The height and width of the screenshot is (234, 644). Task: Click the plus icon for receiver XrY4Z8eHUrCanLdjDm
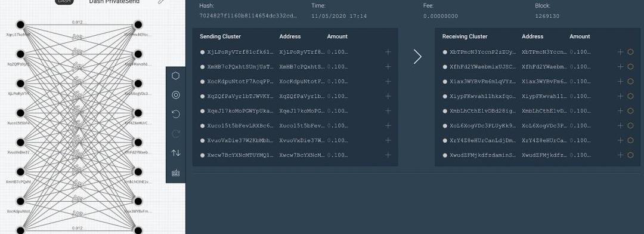click(x=621, y=140)
